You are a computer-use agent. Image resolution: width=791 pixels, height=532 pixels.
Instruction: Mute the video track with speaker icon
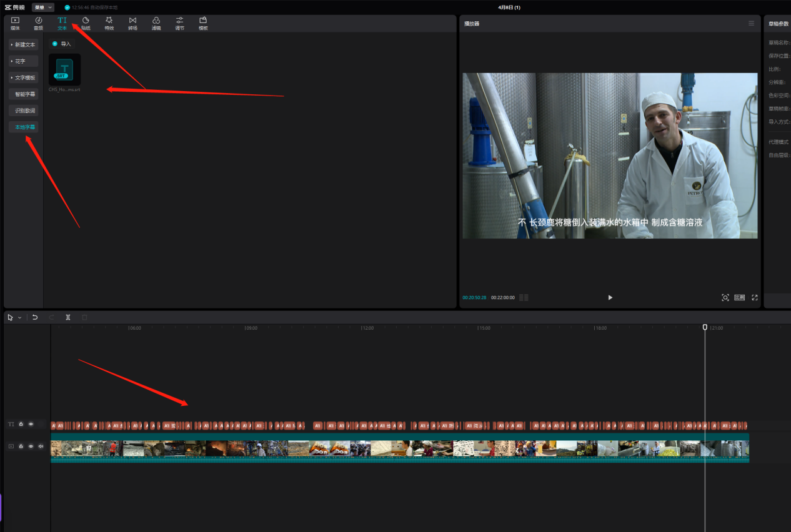click(41, 446)
